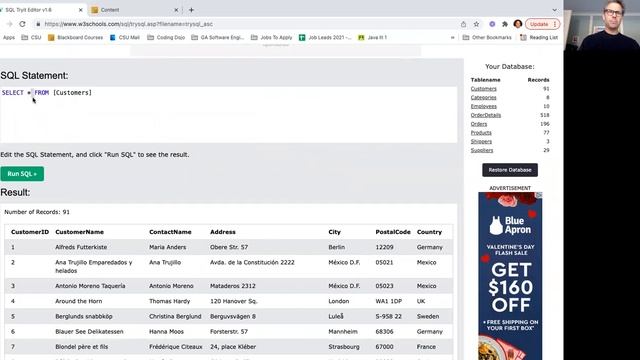Open the Suppliers table link
Screen dimensions: 640x360
click(482, 151)
